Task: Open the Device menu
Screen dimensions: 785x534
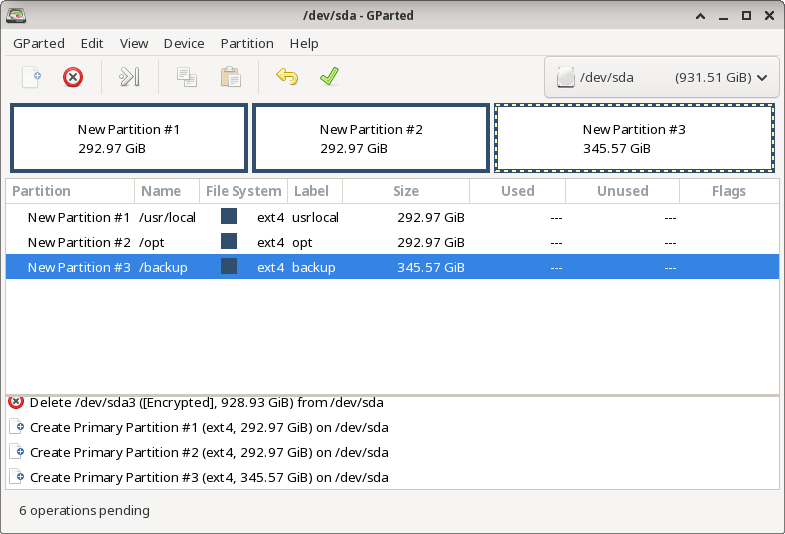Action: click(184, 44)
